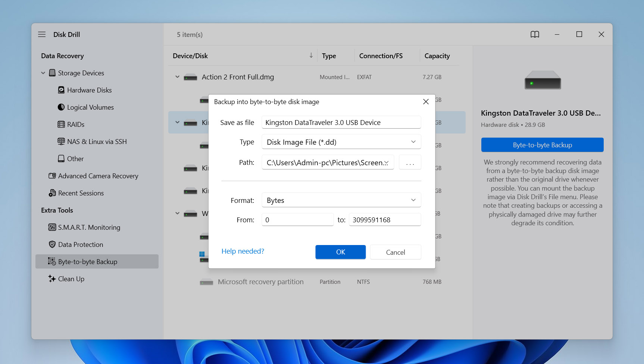Browse path with the ellipsis button
The image size is (644, 364).
coord(410,163)
